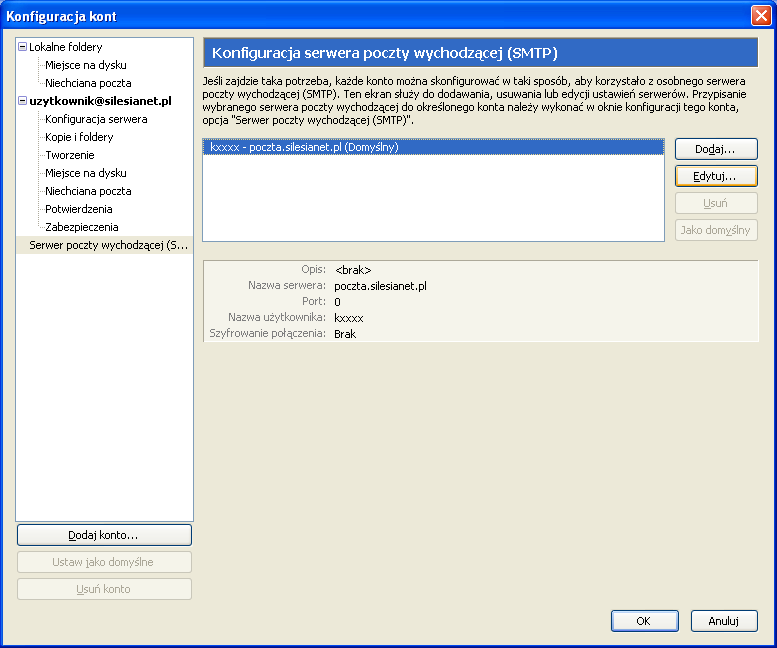Select Lokalne foldery in the tree
Viewport: 777px width, 648px height.
pyautogui.click(x=65, y=47)
